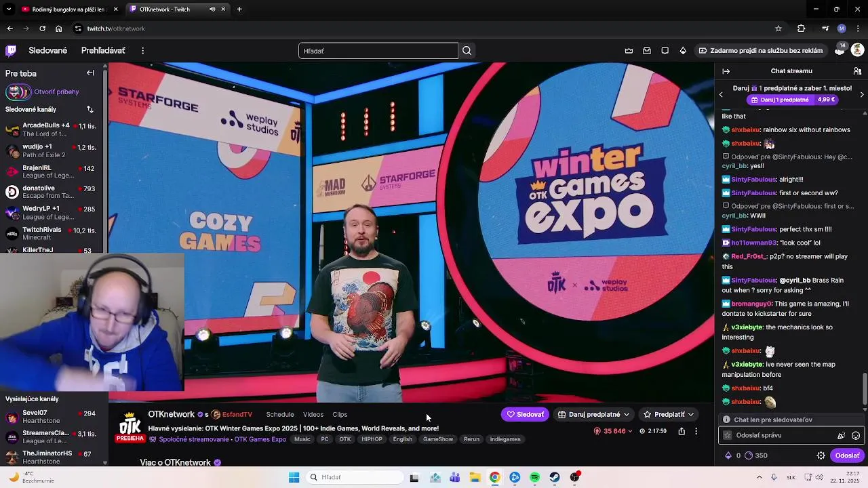Open new browser tab
The height and width of the screenshot is (488, 868).
[x=239, y=9]
